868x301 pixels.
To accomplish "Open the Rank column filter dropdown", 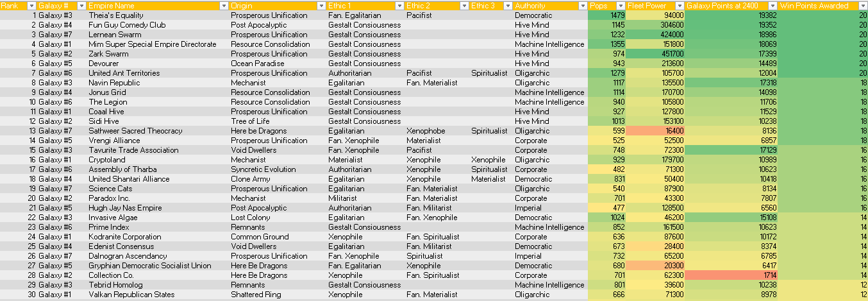I will [32, 6].
